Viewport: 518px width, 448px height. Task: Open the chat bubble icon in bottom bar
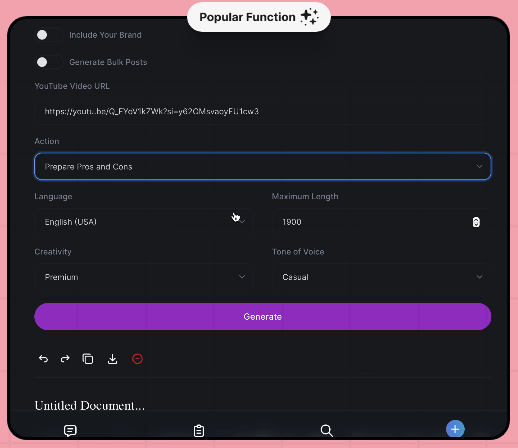tap(70, 431)
